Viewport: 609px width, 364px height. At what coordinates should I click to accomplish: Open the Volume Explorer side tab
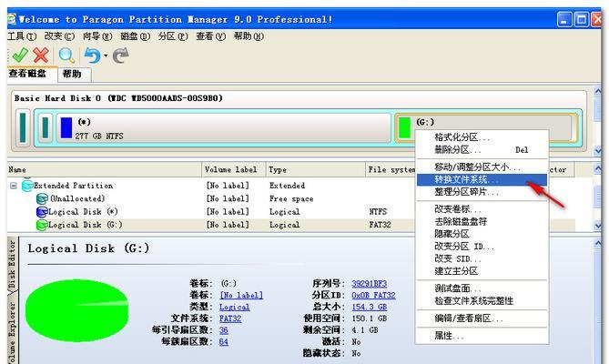click(13, 330)
